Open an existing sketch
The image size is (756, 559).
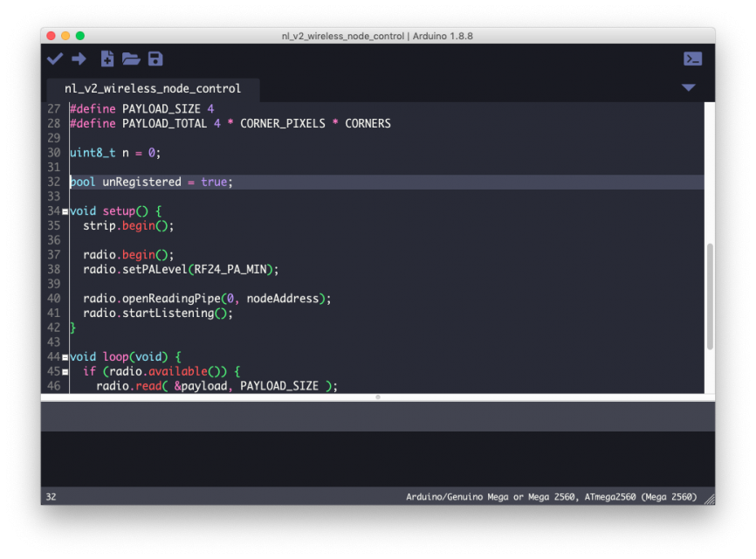[131, 59]
